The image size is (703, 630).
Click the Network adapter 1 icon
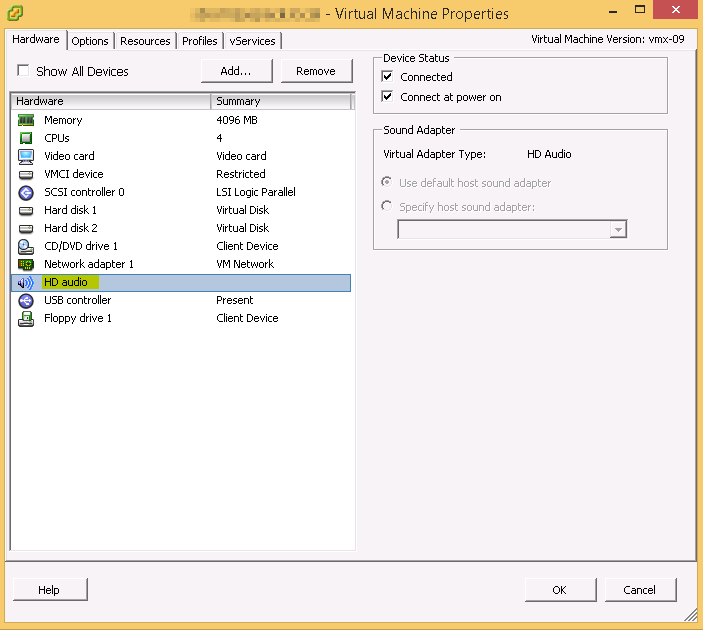pos(26,265)
